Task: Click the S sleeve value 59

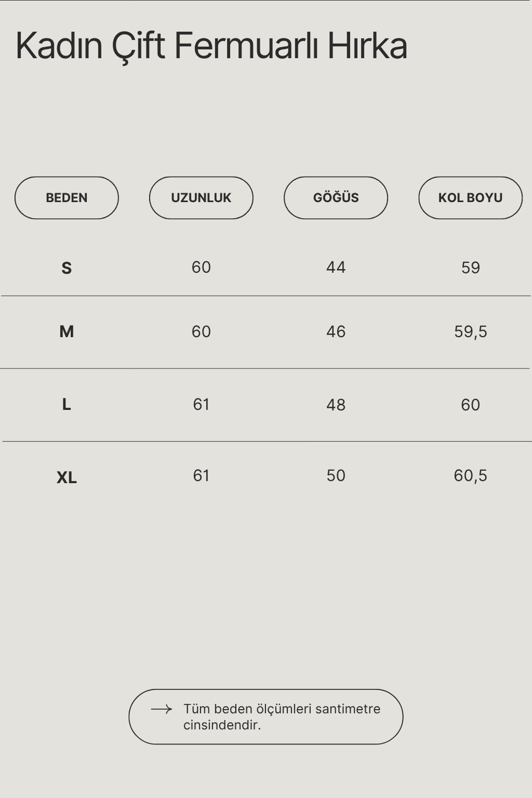Action: 470,268
